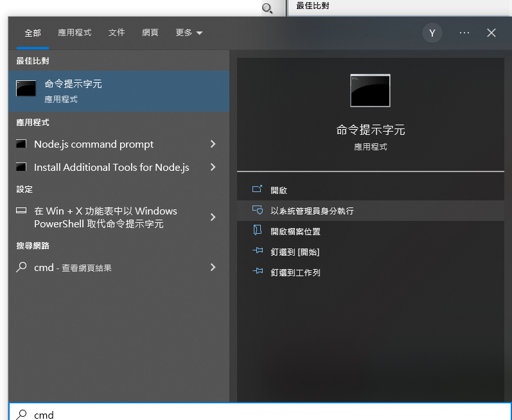Open the Y user account button

click(432, 33)
